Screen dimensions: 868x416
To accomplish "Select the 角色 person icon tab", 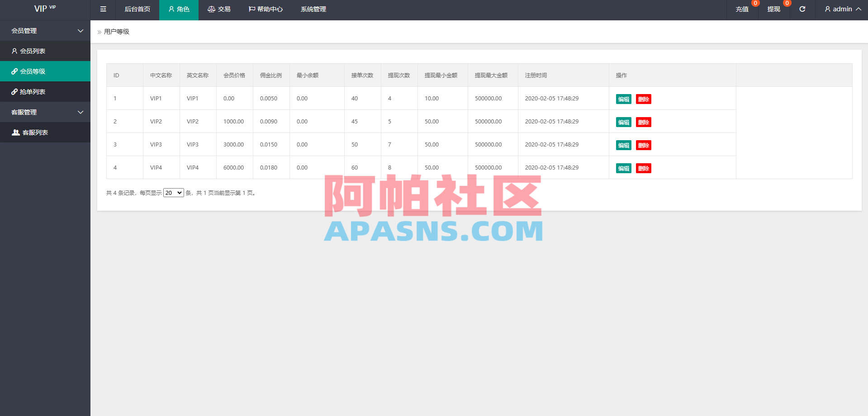I will (x=171, y=9).
